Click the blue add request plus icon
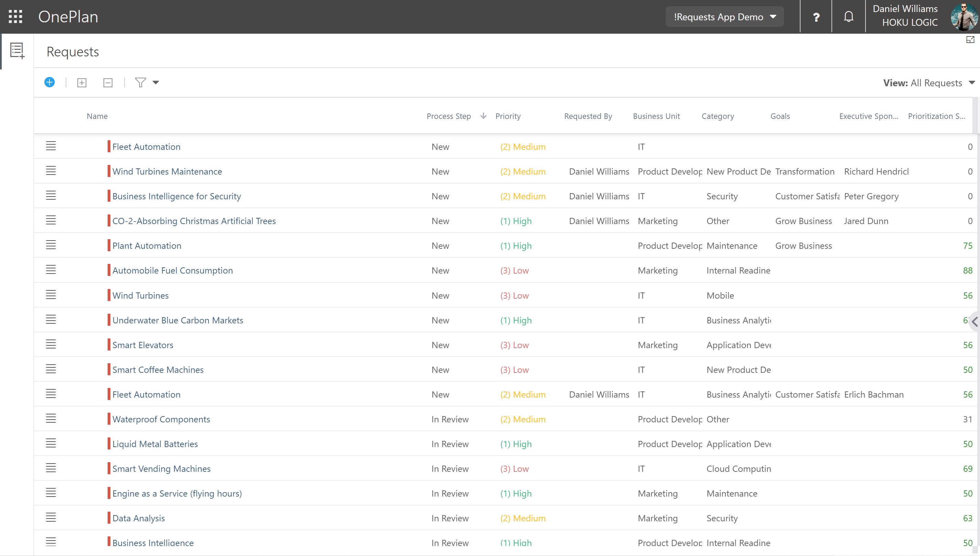The width and height of the screenshot is (980, 556). (49, 82)
